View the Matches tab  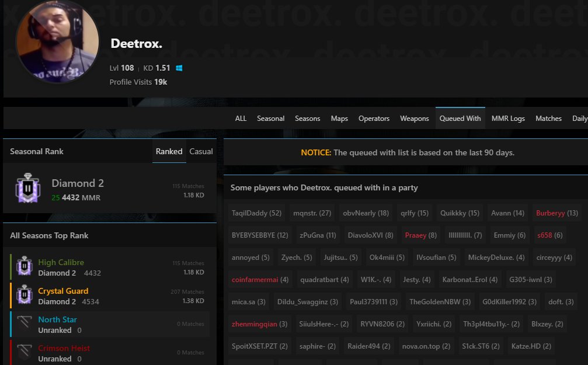click(x=548, y=119)
